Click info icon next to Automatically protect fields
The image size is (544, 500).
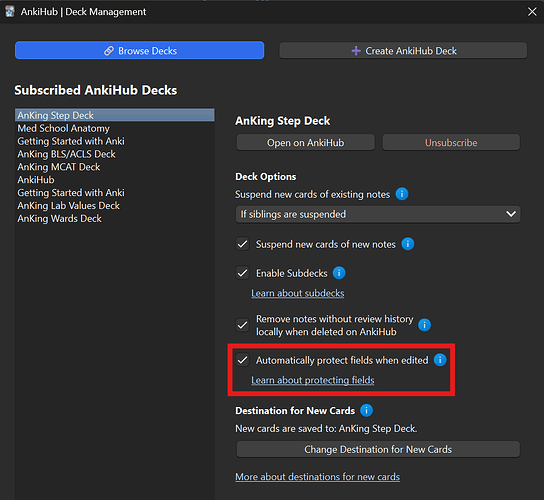point(440,359)
